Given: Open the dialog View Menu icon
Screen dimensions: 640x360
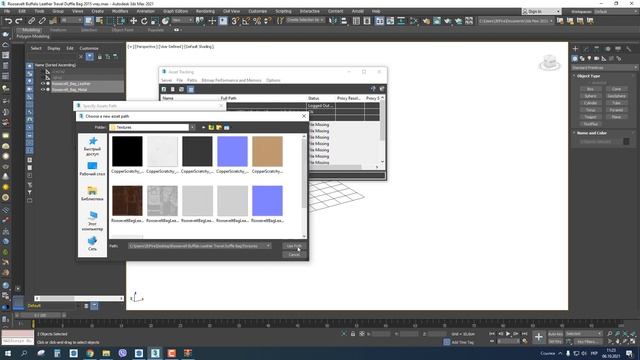Looking at the screenshot, I should [227, 127].
